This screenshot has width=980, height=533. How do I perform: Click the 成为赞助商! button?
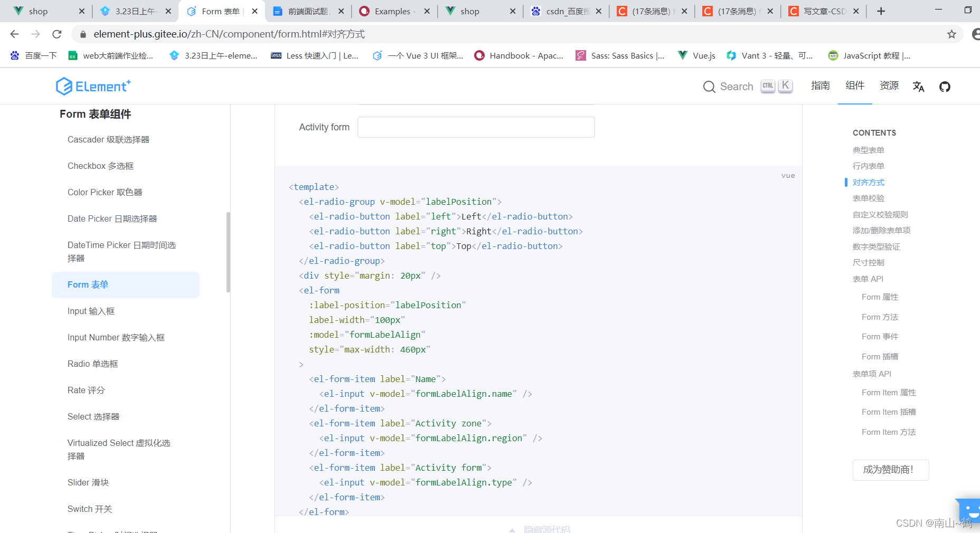tap(891, 470)
